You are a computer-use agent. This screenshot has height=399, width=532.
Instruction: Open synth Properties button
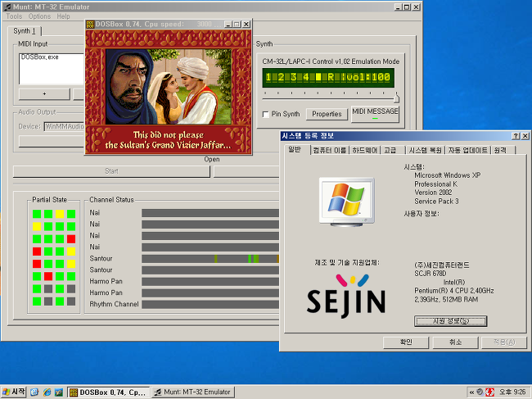coord(327,114)
